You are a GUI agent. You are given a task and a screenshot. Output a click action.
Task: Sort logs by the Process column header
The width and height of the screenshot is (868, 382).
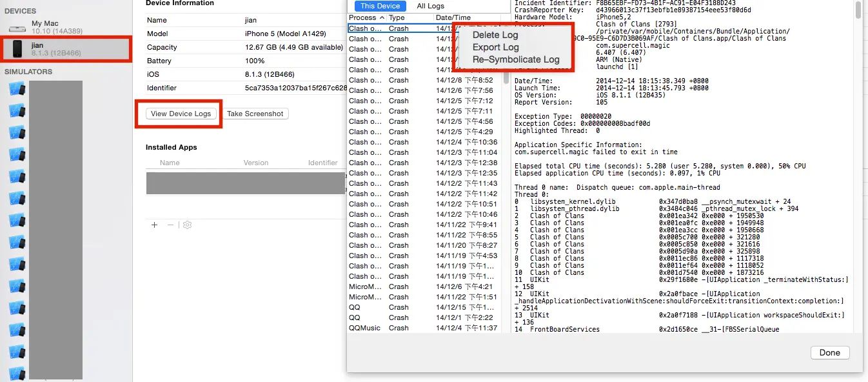[x=366, y=17]
